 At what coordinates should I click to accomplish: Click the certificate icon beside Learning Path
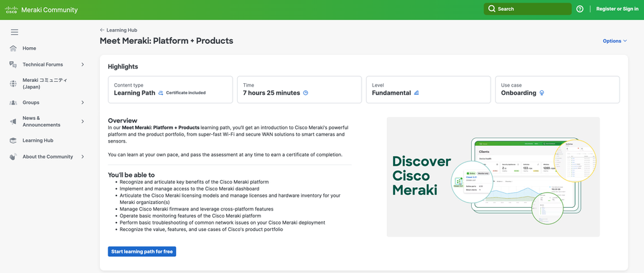pyautogui.click(x=161, y=93)
